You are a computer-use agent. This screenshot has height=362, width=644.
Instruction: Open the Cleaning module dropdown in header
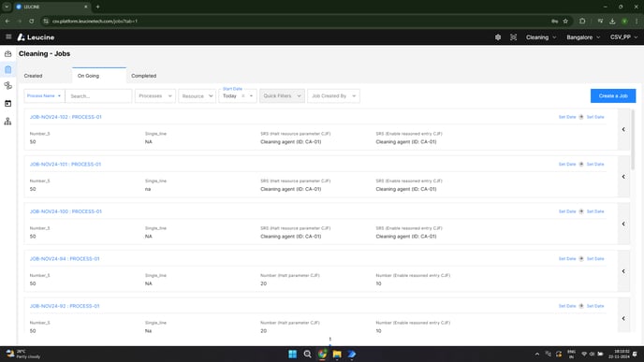[x=541, y=37]
